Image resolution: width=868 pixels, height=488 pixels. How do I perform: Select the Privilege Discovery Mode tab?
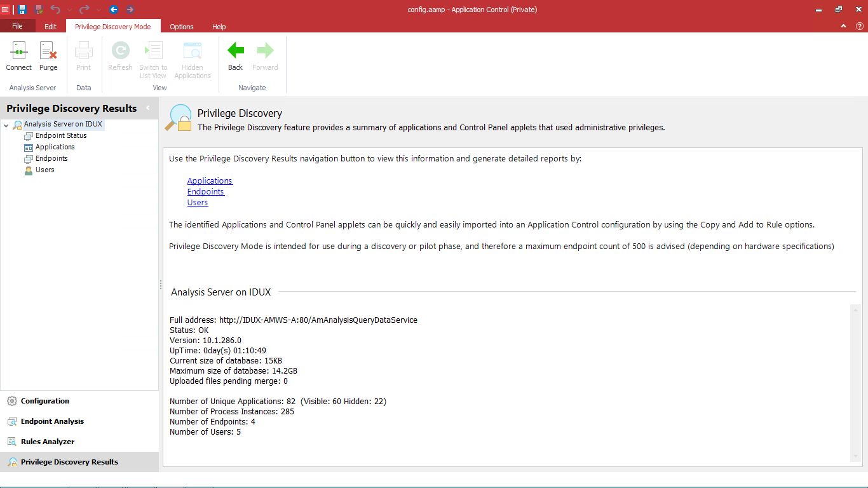[113, 27]
